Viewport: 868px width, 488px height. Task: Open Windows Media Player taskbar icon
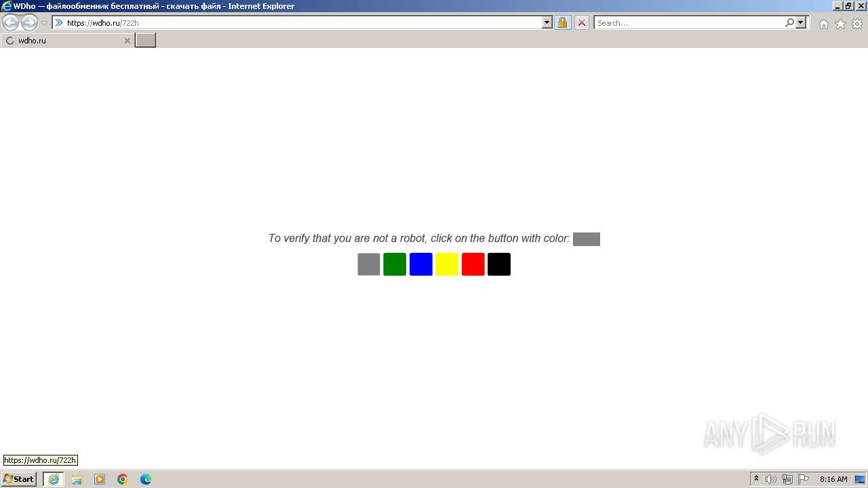100,479
